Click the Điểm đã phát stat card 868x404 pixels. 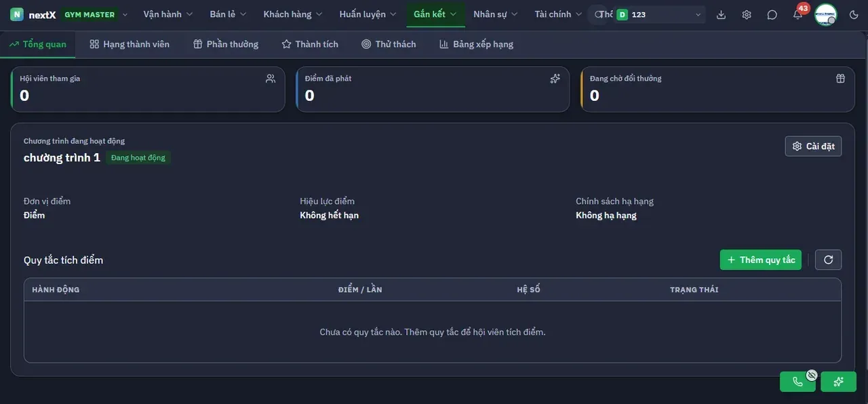click(433, 89)
